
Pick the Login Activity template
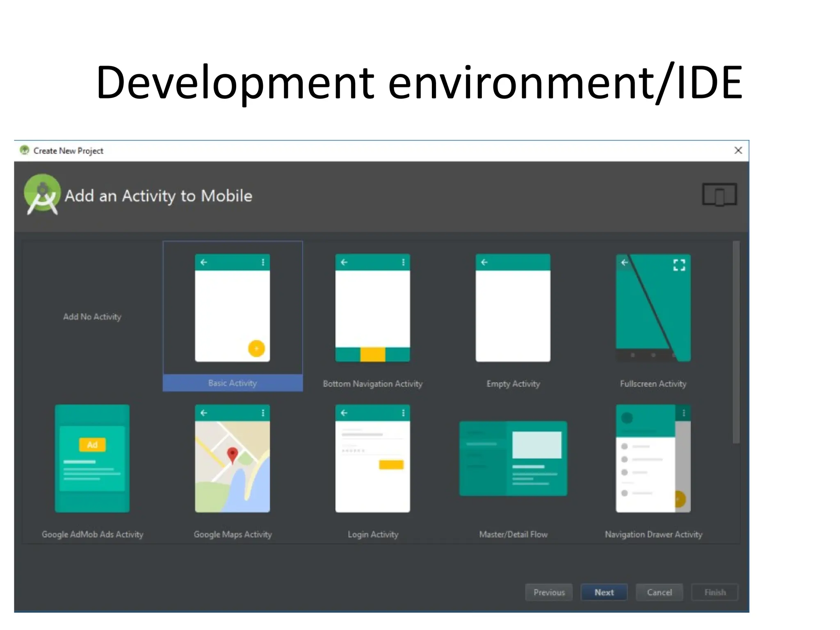tap(372, 459)
